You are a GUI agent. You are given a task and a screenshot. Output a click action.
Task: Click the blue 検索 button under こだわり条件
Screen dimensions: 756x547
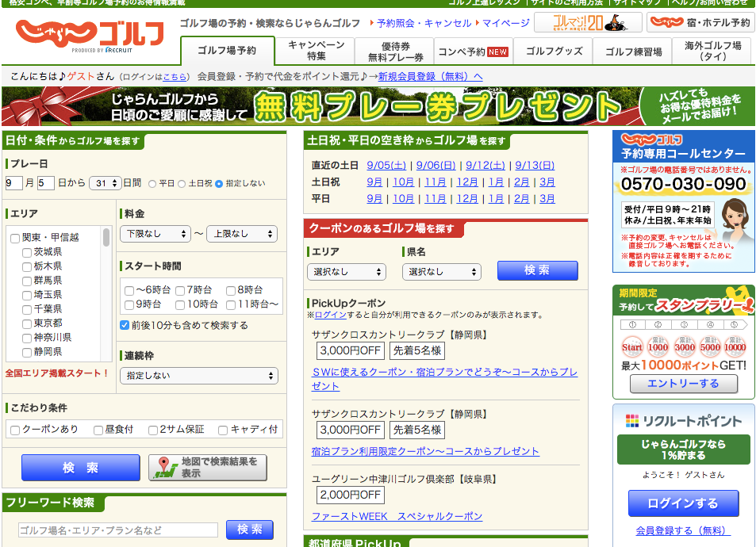[x=80, y=468]
